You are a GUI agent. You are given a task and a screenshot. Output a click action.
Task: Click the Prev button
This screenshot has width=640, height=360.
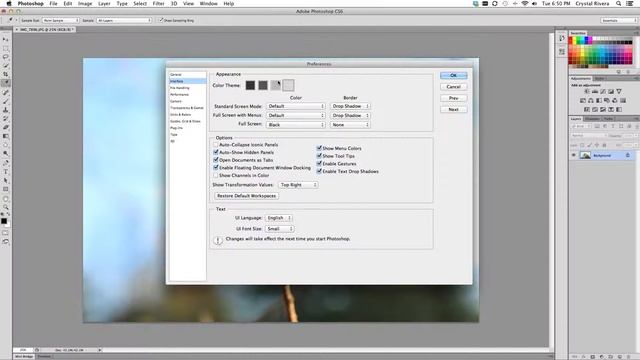pos(453,98)
